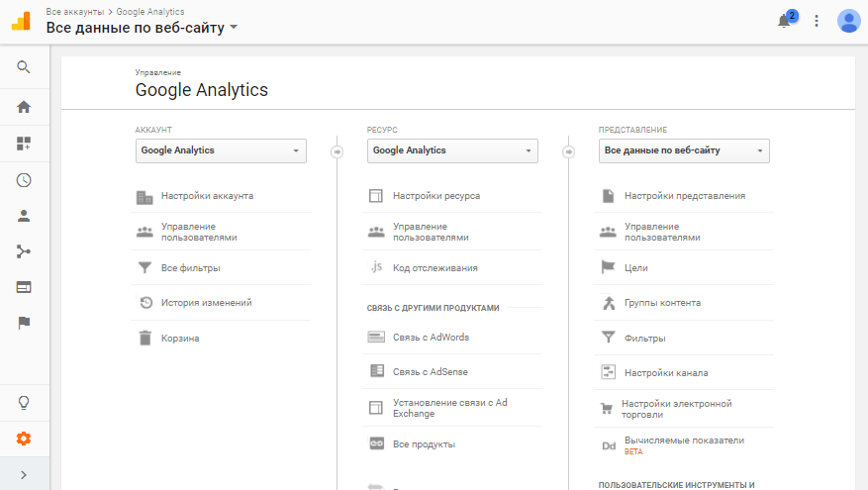
Task: Open 'Настройки аккаунта' settings
Action: coord(207,196)
